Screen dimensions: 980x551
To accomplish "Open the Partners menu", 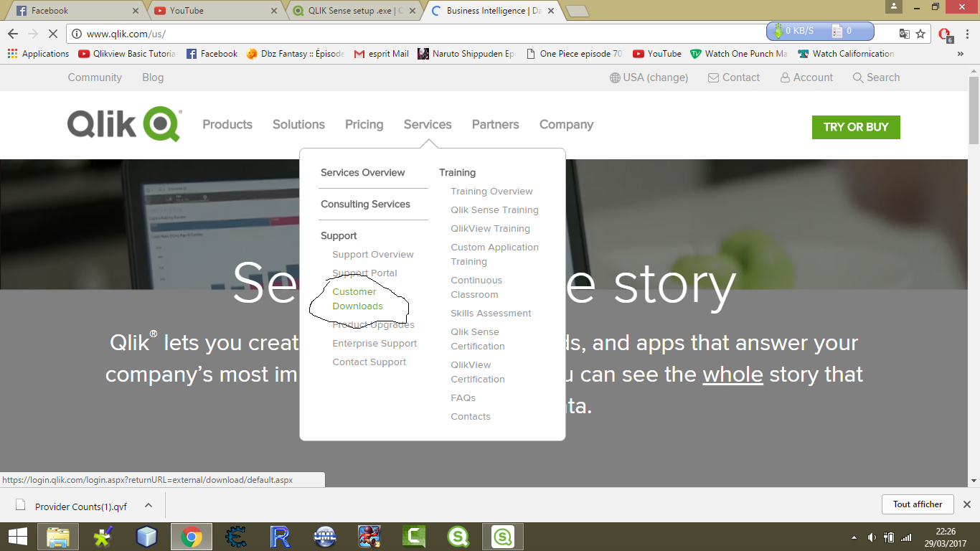I will [496, 124].
